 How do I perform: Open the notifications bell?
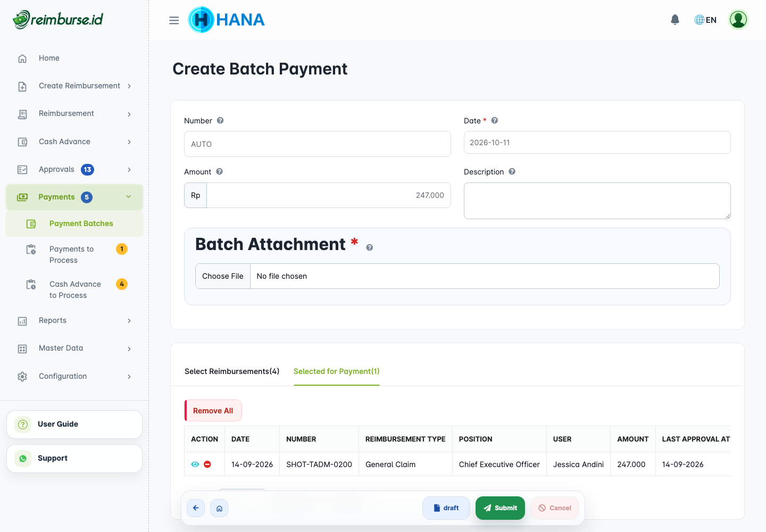[675, 20]
